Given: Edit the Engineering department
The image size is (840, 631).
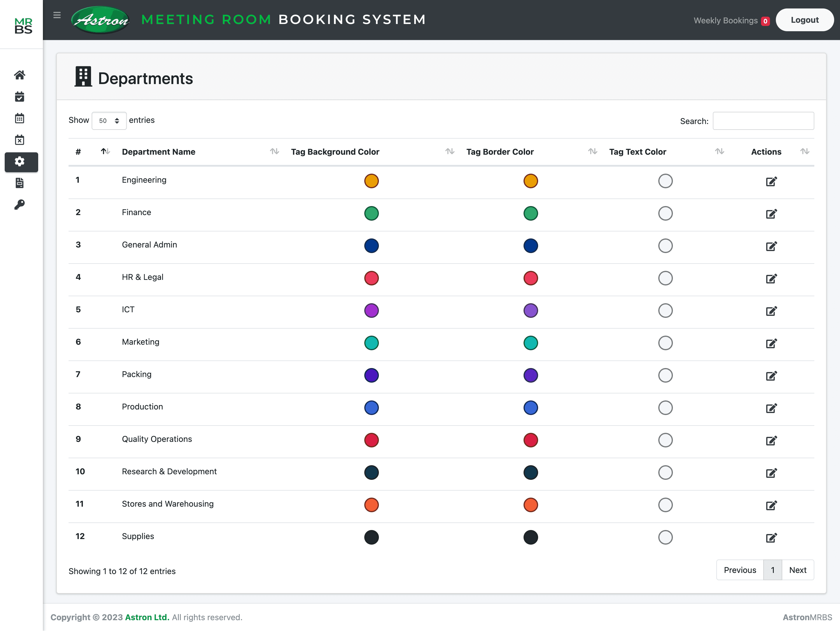Looking at the screenshot, I should [x=771, y=182].
